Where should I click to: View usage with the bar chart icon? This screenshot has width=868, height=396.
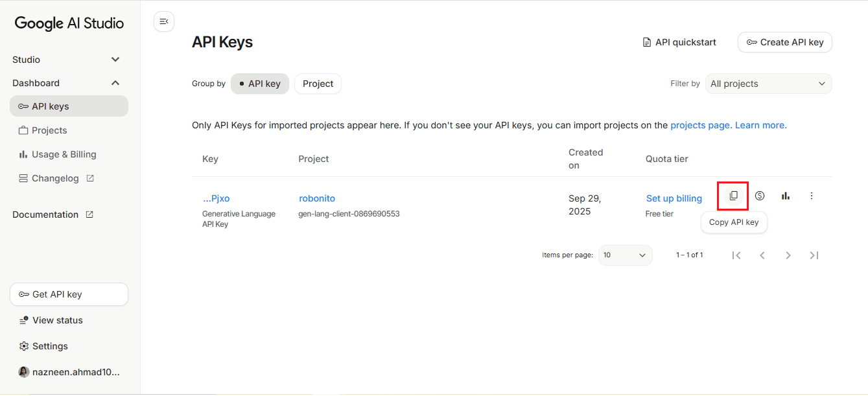point(786,196)
